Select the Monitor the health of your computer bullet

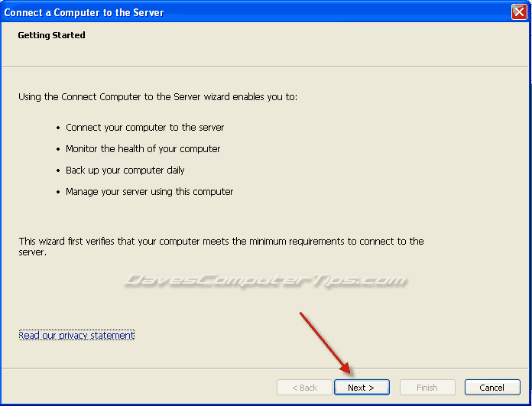coord(143,149)
